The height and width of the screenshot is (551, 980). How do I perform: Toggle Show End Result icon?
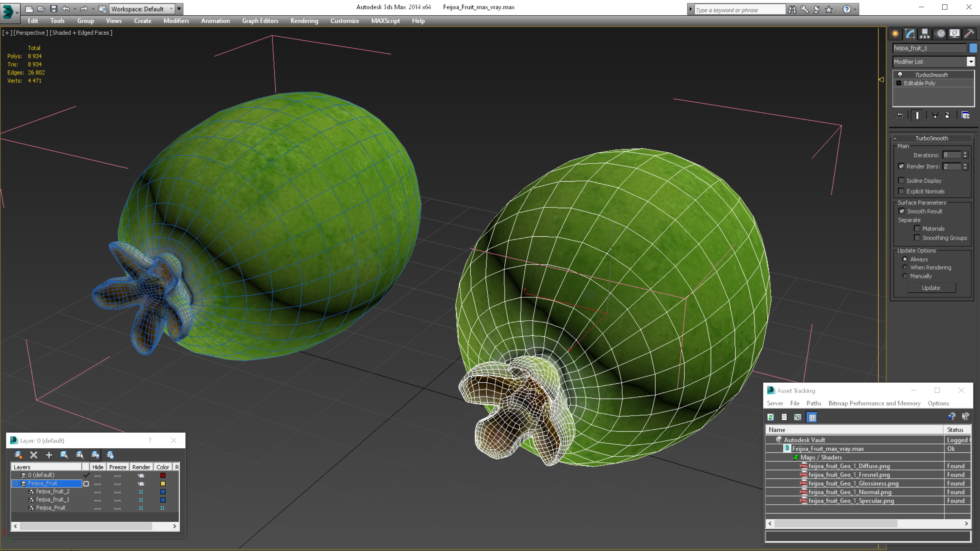click(917, 115)
